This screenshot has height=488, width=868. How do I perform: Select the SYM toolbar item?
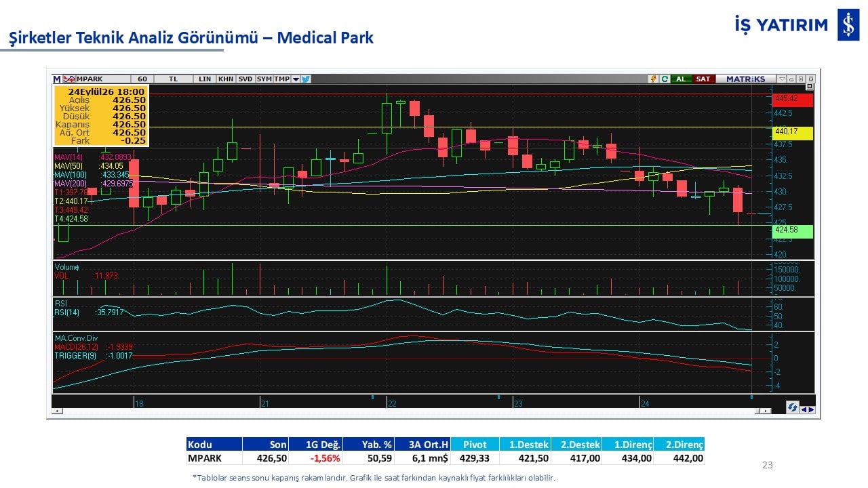[264, 79]
